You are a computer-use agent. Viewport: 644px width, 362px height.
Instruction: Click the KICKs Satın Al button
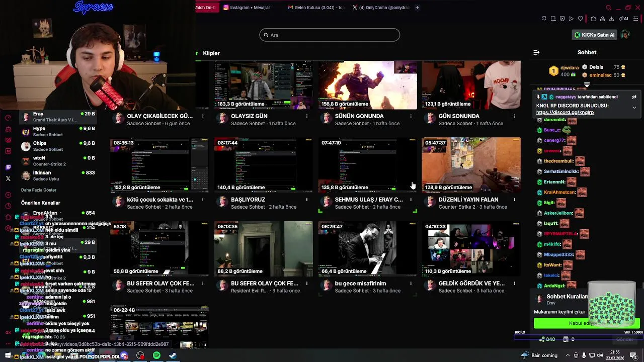pyautogui.click(x=594, y=35)
